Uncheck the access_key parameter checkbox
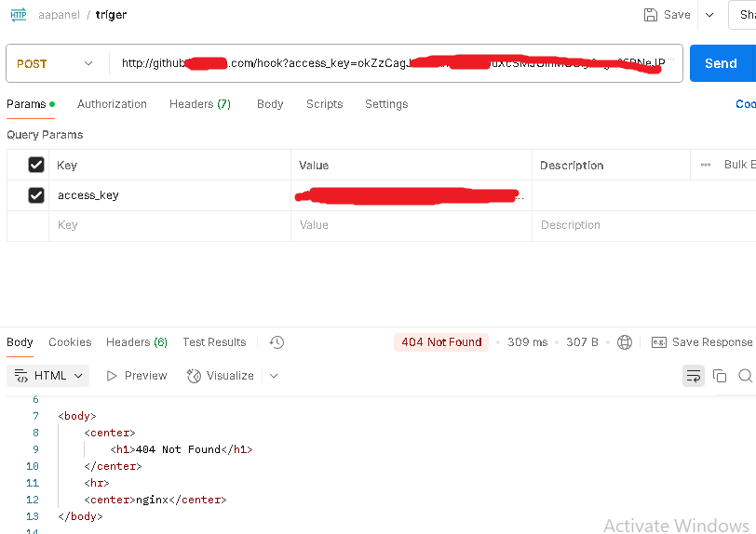 coord(36,195)
